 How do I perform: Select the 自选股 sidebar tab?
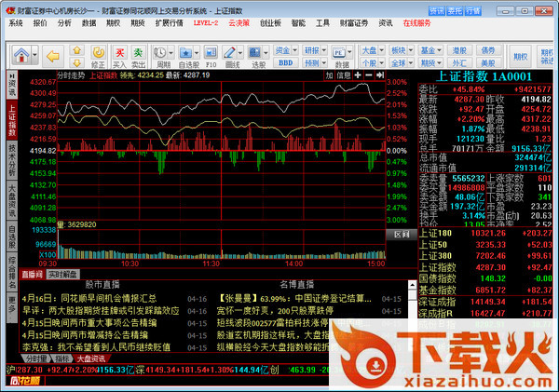12,237
